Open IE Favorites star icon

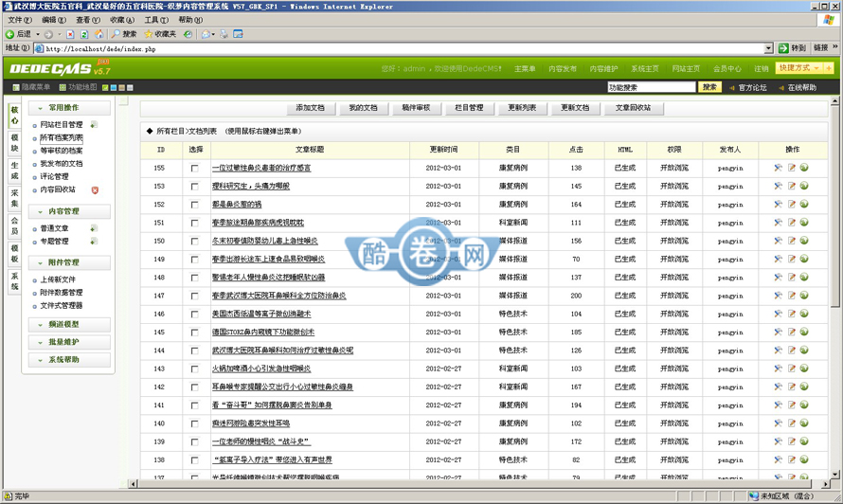tap(149, 34)
